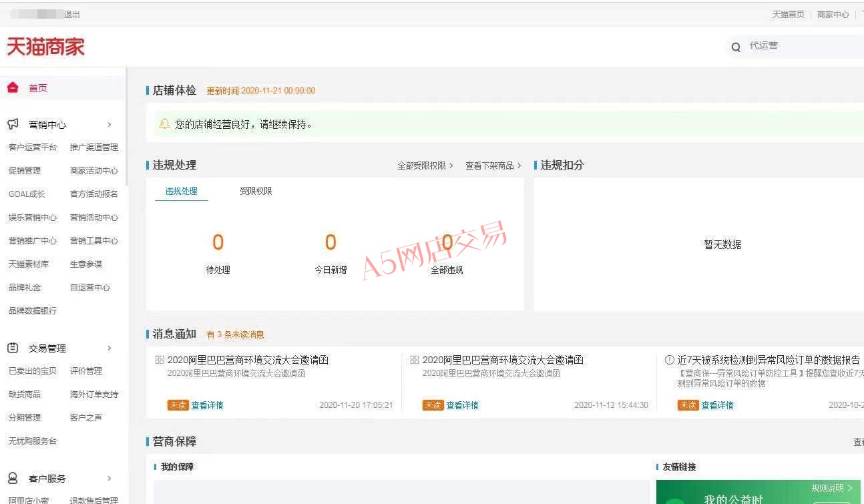
Task: Open 评价管理 menu item
Action: [x=86, y=370]
